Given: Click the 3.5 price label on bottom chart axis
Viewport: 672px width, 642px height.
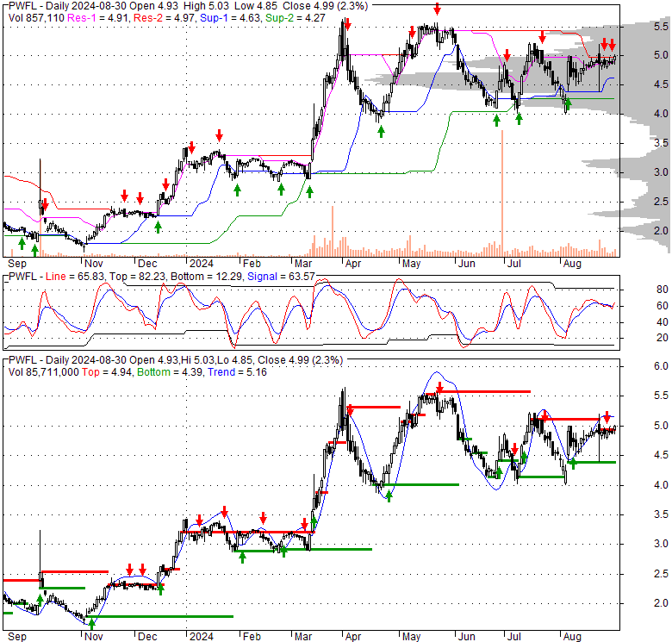Looking at the screenshot, I should (661, 514).
